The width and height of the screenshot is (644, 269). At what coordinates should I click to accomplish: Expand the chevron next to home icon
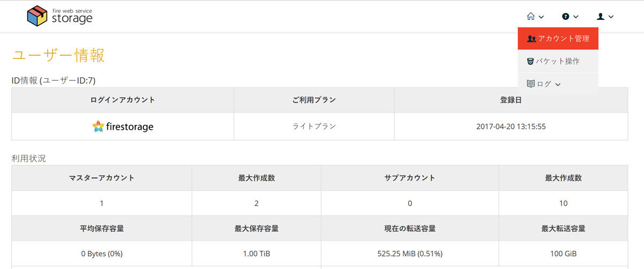click(x=541, y=17)
